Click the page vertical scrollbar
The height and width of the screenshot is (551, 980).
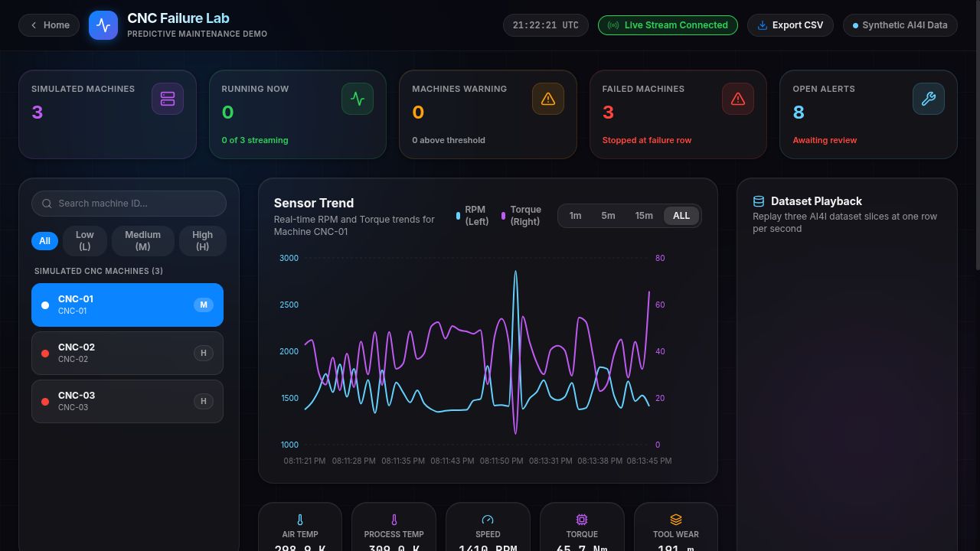(977, 135)
